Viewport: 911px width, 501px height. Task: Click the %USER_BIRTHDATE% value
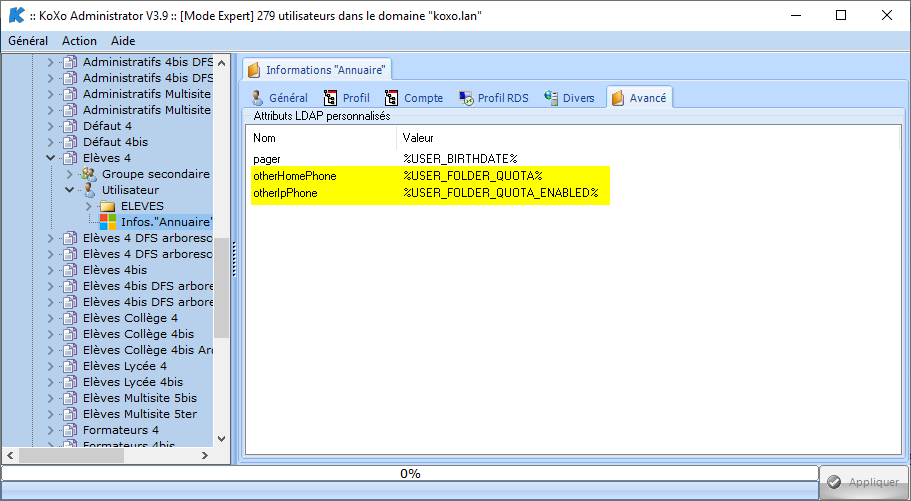pyautogui.click(x=460, y=159)
